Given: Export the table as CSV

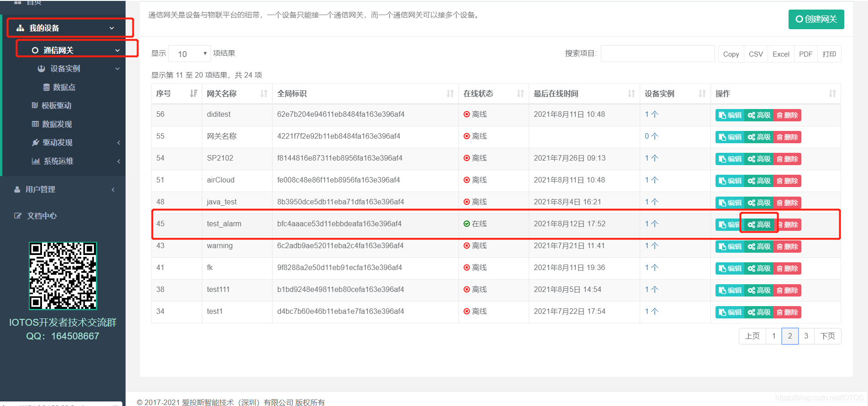Looking at the screenshot, I should pos(756,54).
